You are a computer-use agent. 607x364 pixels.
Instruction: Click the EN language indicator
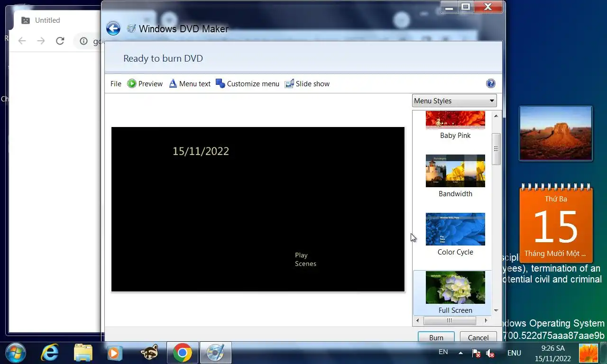pos(443,352)
